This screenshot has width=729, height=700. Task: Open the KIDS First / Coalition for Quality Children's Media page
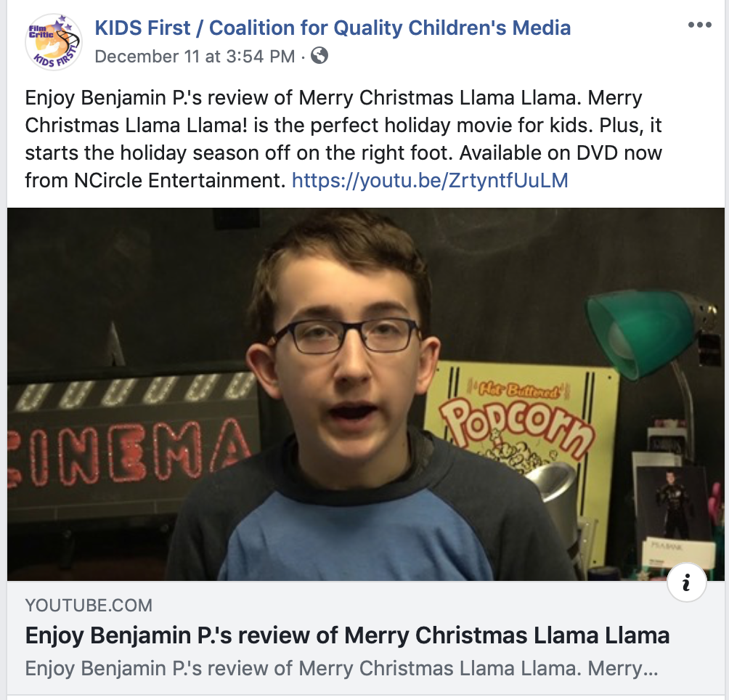pos(333,28)
